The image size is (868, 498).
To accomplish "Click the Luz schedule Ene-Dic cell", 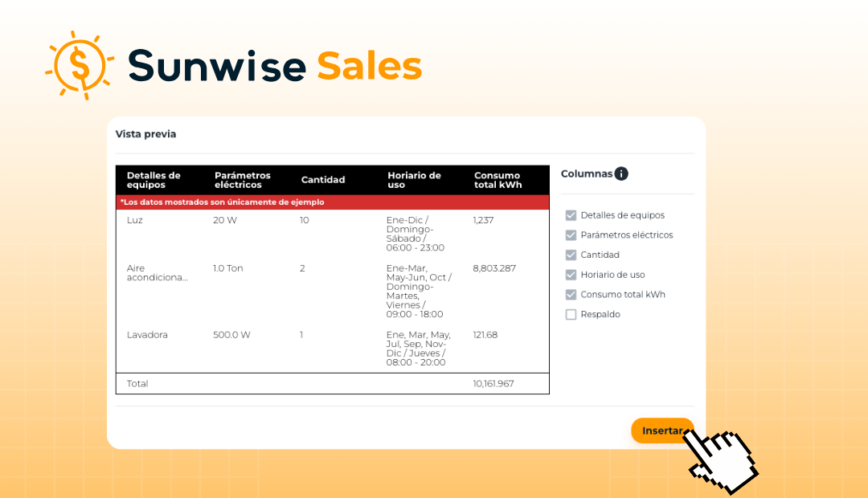I will coord(416,234).
